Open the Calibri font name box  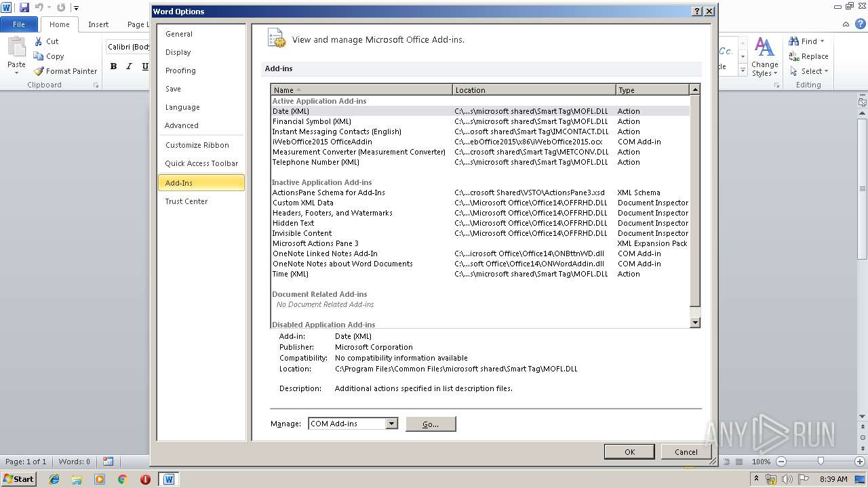click(128, 47)
